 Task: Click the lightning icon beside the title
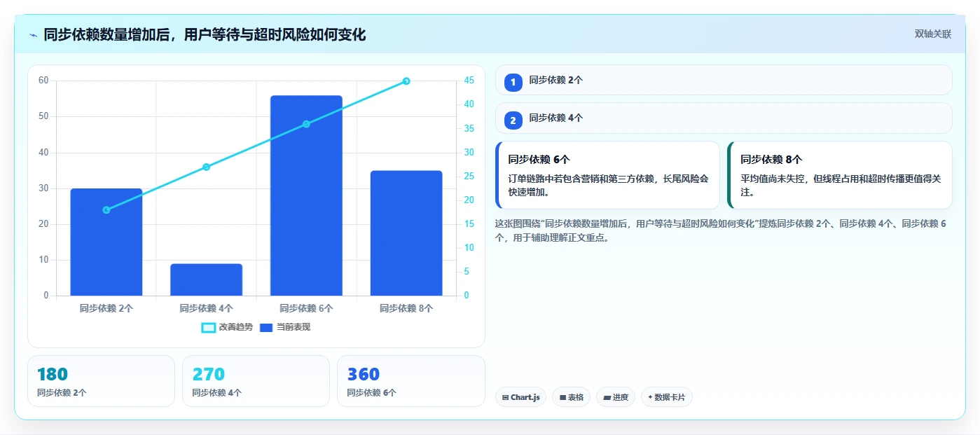pos(34,35)
